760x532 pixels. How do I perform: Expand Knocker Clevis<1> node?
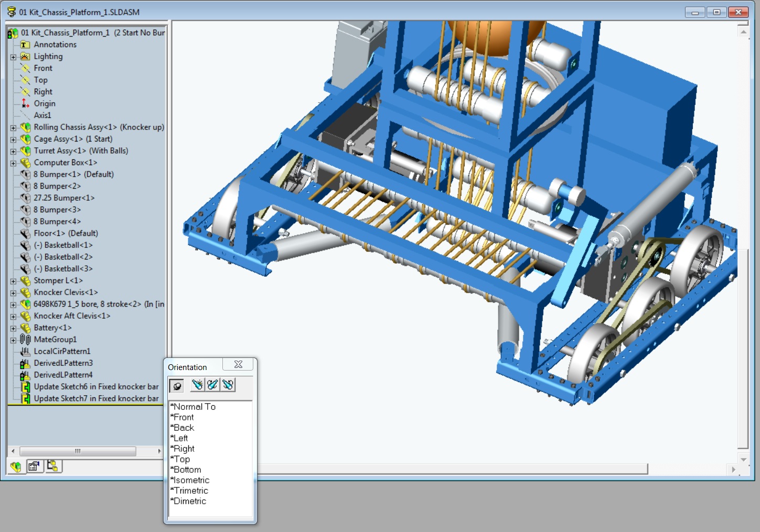click(13, 292)
